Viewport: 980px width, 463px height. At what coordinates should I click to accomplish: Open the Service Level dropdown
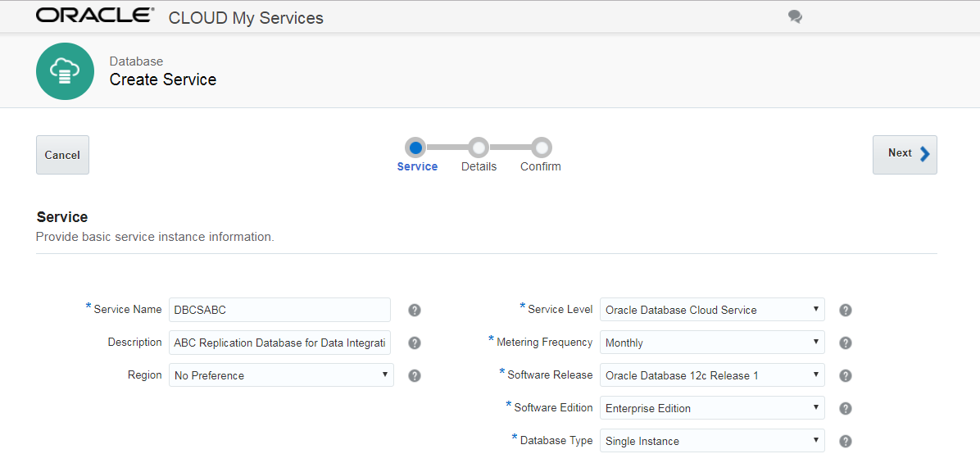(712, 309)
